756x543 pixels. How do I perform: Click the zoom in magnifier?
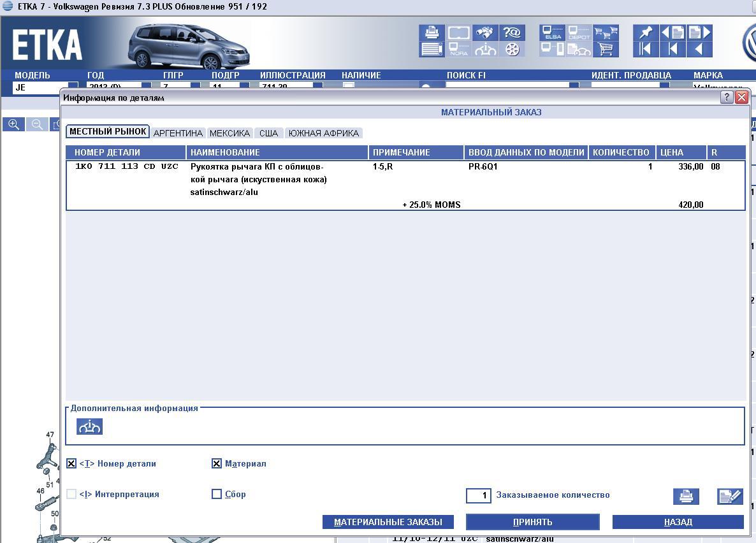(x=13, y=124)
